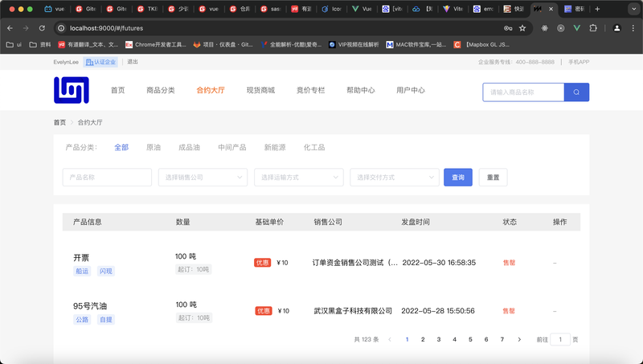Open the 选择交付方式 dropdown
The width and height of the screenshot is (643, 364).
point(394,177)
